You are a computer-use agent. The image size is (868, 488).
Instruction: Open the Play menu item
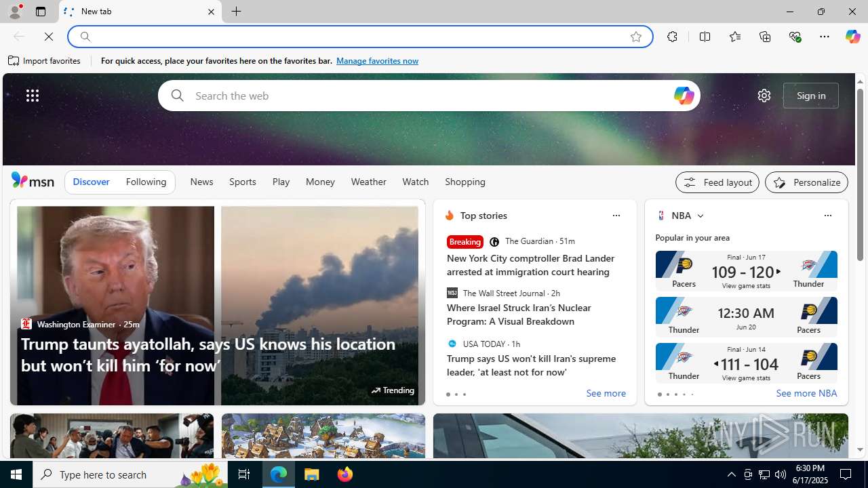tap(281, 182)
